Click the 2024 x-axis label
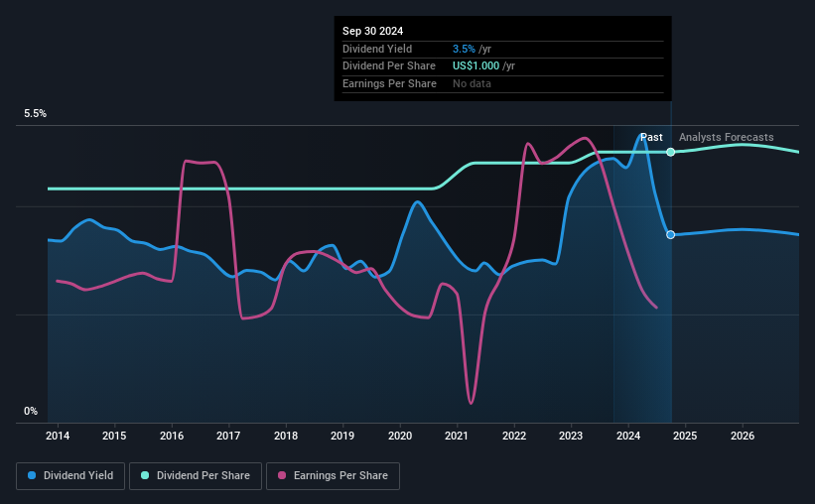The height and width of the screenshot is (504, 815). 628,436
